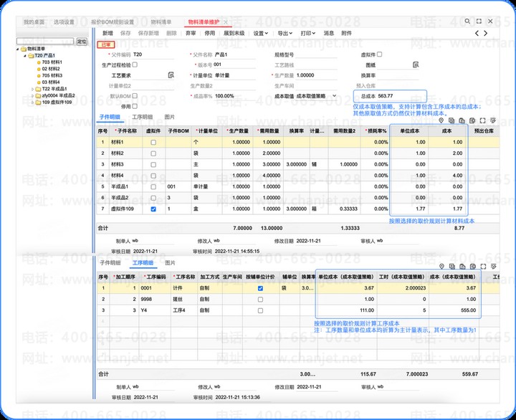
Task: Click the location pin icon above 子件明细 grid
Action: (442, 120)
